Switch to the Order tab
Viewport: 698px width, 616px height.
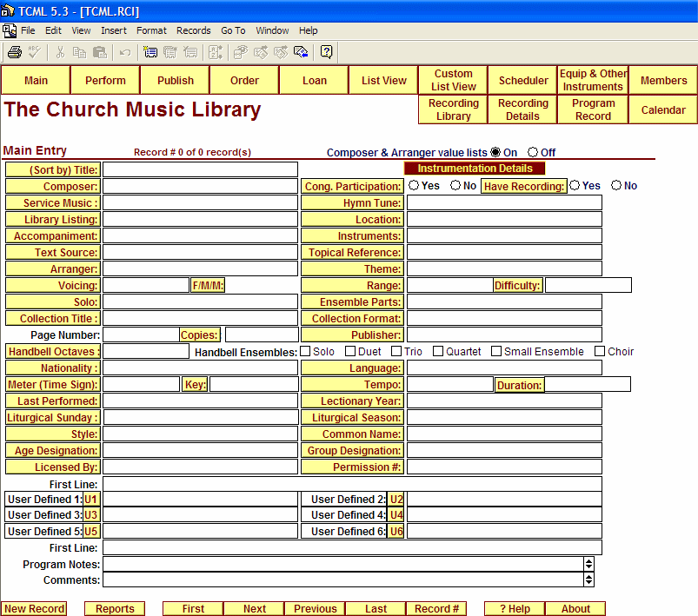[x=244, y=81]
